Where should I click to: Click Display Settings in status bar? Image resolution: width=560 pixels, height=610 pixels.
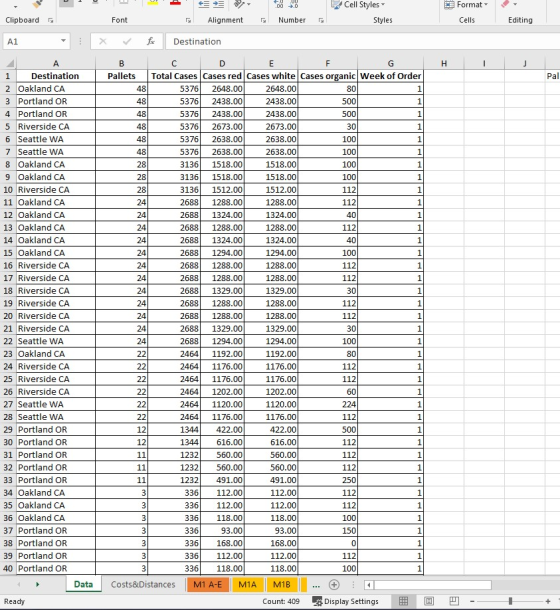[345, 601]
